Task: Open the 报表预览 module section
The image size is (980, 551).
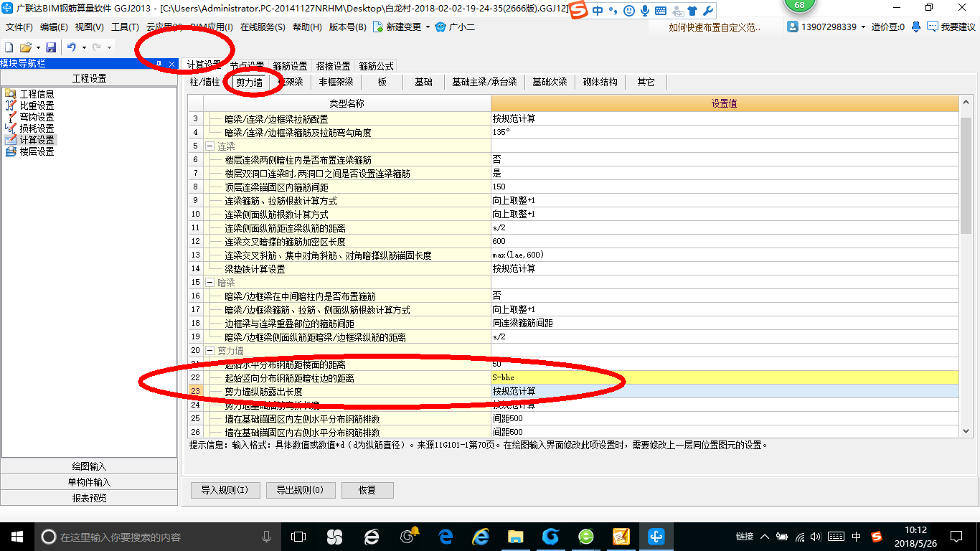Action: point(89,498)
